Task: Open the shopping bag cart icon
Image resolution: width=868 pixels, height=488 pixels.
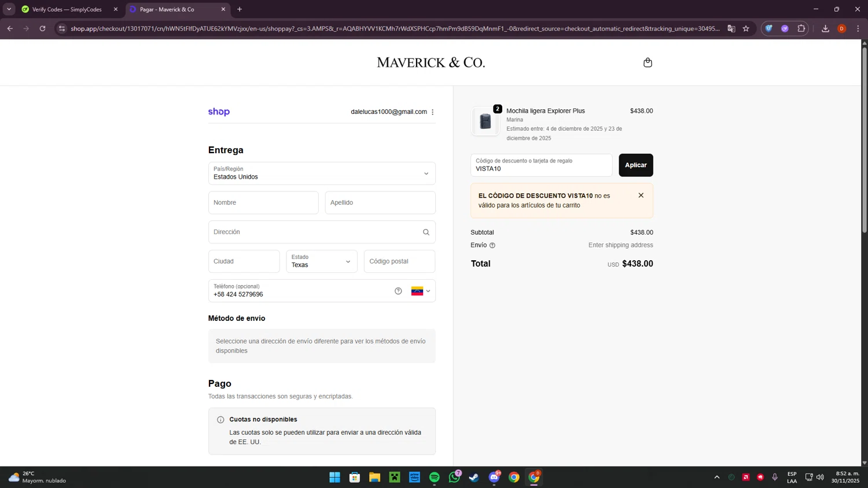Action: [648, 62]
